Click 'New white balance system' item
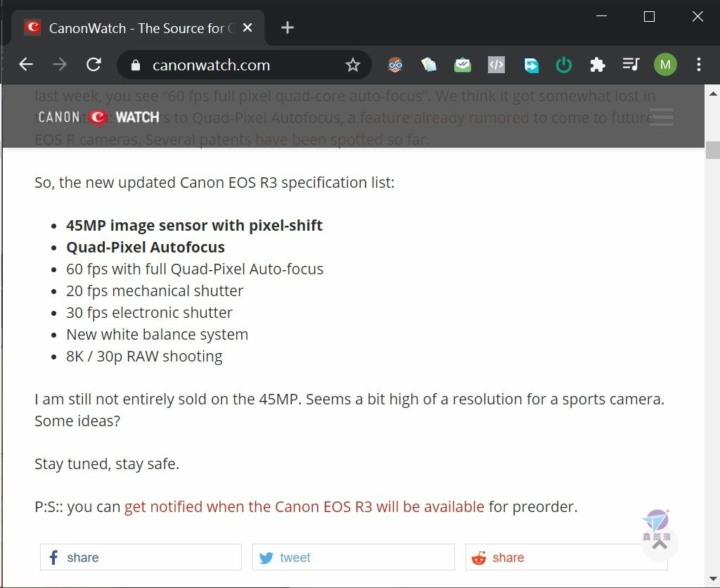 157,334
